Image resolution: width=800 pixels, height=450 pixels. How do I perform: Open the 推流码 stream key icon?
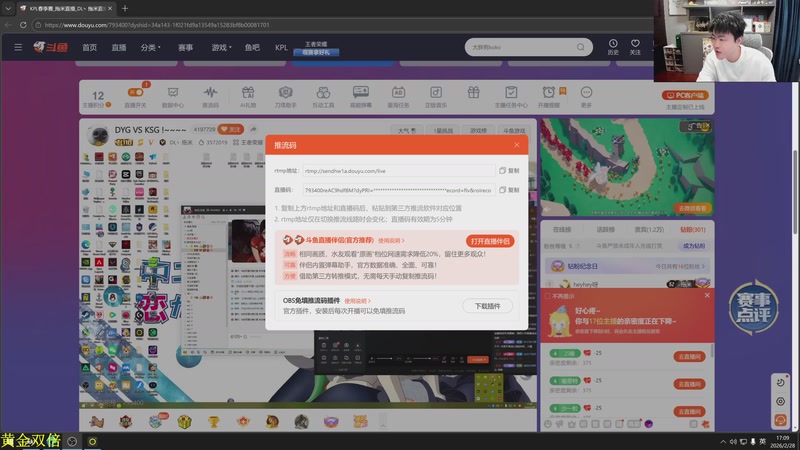[210, 97]
